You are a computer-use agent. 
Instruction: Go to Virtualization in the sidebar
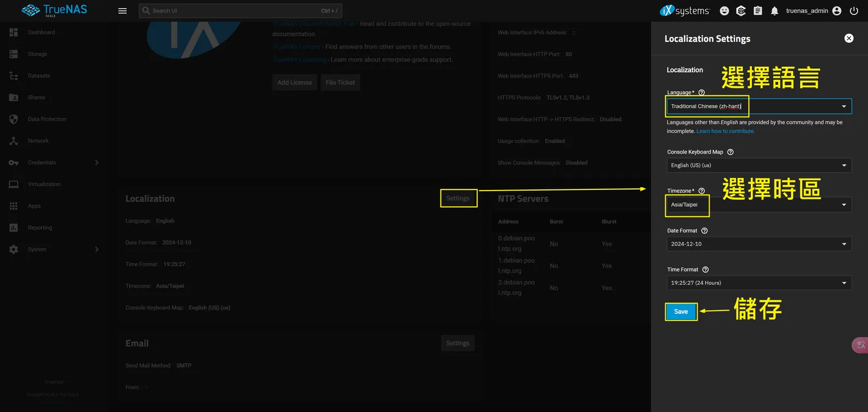point(44,185)
